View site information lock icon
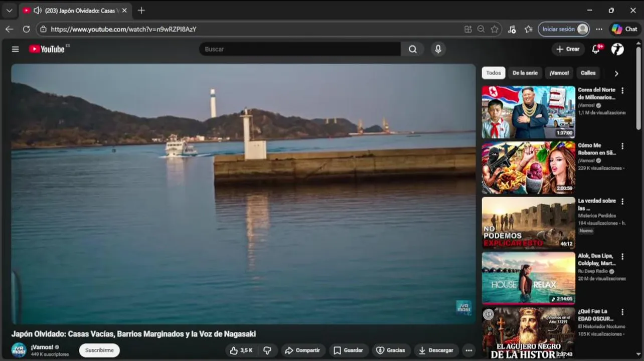This screenshot has height=361, width=644. 43,29
